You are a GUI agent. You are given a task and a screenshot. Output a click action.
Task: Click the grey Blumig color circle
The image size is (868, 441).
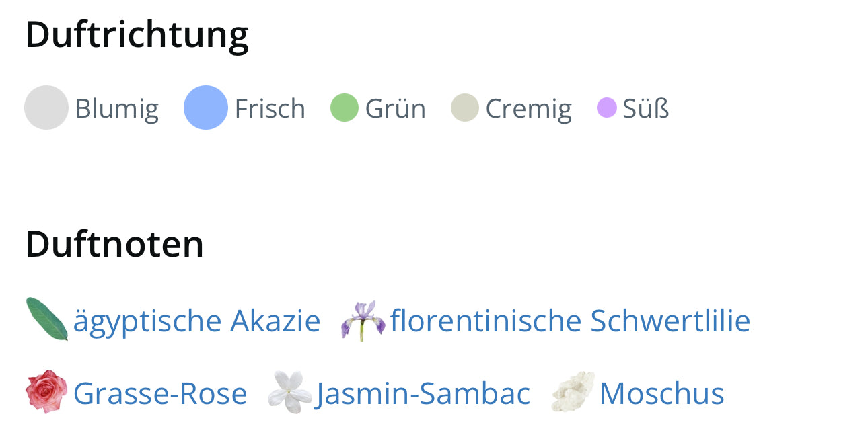click(x=46, y=108)
